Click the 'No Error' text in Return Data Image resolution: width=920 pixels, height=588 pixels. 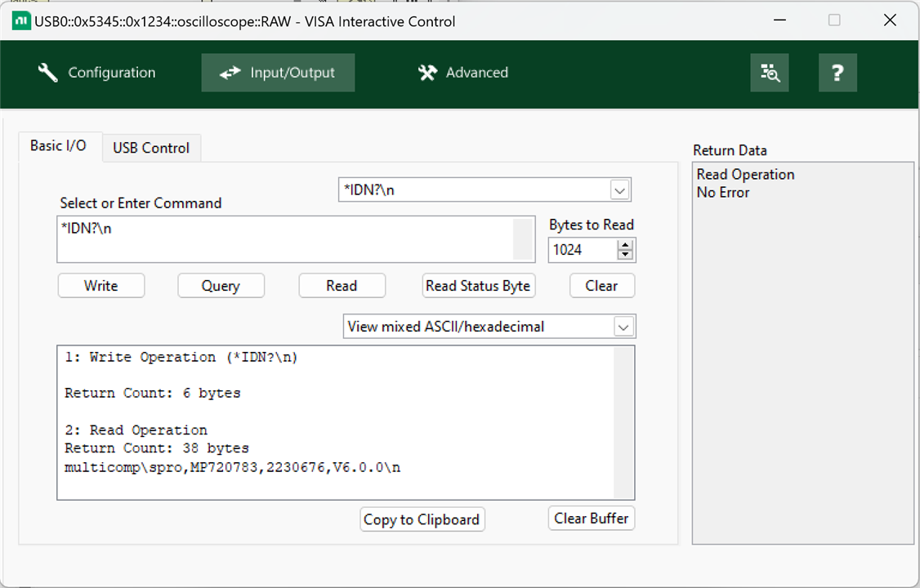tap(723, 192)
